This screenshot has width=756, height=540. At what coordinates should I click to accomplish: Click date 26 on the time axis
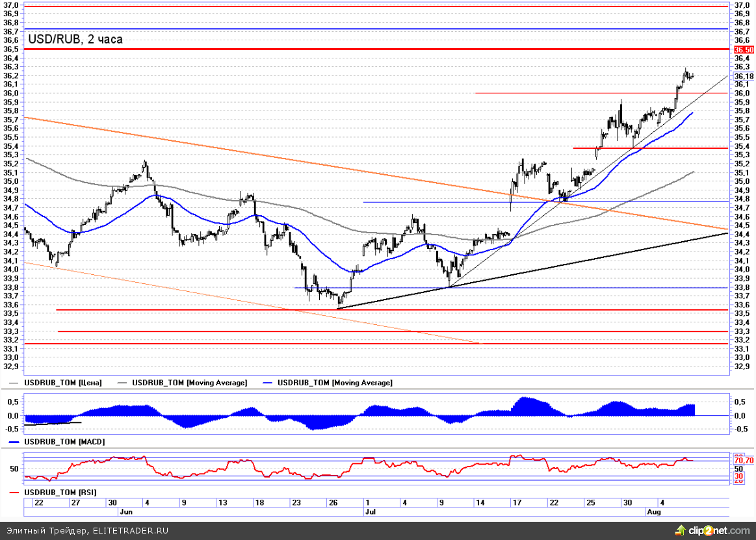coord(333,503)
